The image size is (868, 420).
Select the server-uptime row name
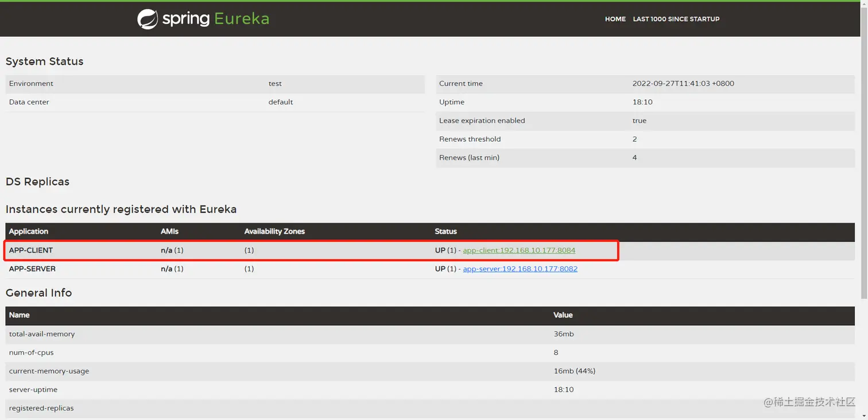coord(33,390)
